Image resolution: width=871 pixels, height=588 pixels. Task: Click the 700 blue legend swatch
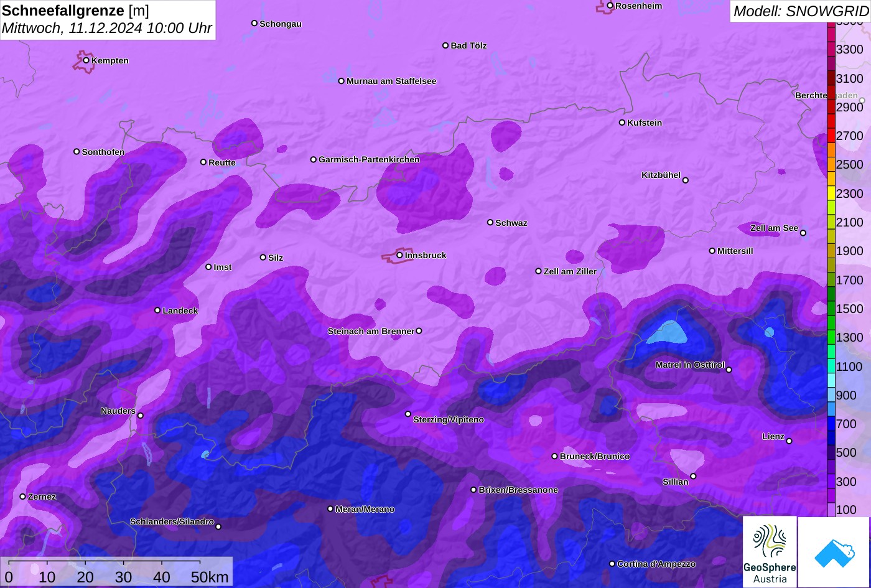(x=831, y=424)
